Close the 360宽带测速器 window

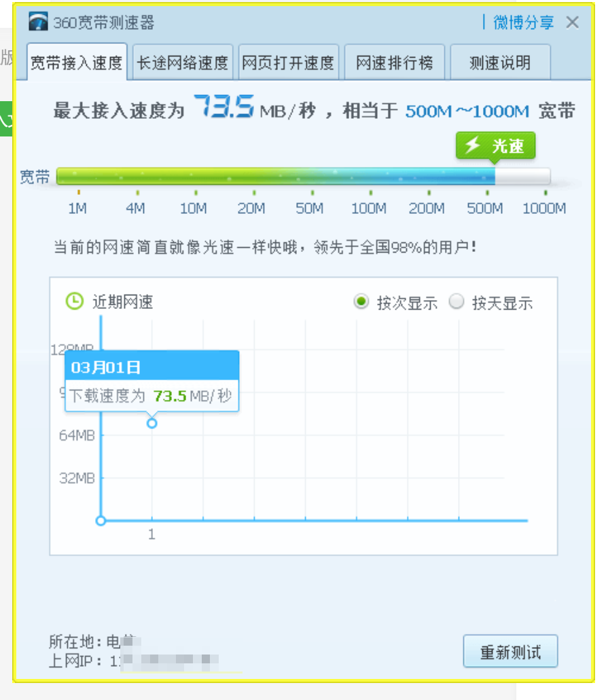(x=572, y=22)
